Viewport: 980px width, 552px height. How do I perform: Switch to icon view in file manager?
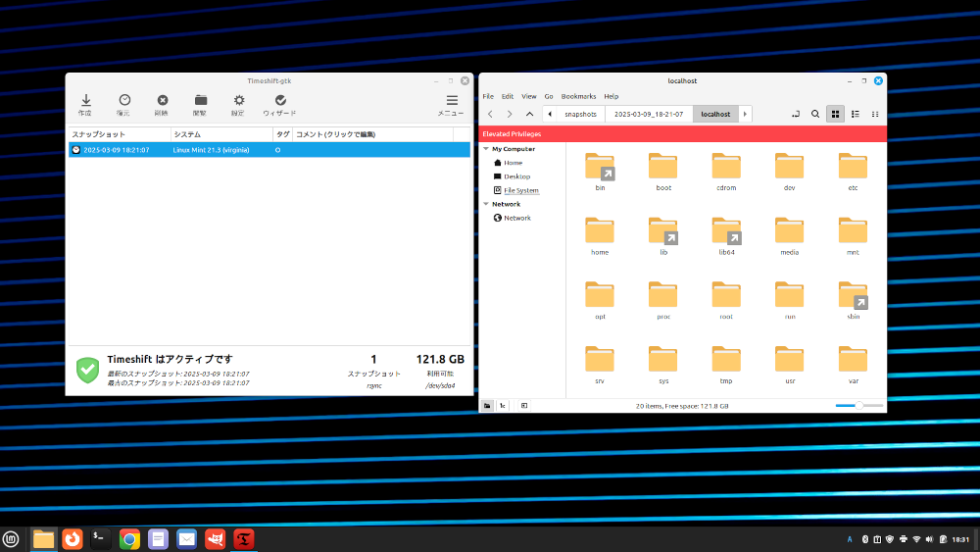[835, 114]
